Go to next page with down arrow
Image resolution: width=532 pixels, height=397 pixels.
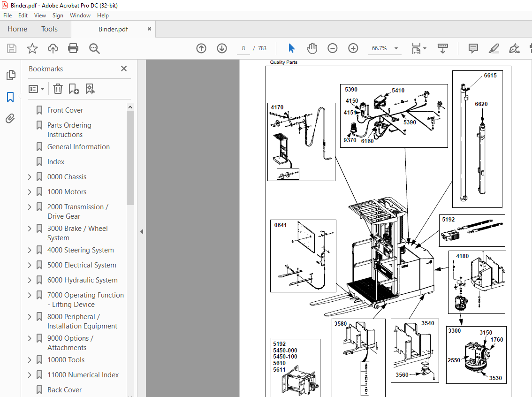222,48
